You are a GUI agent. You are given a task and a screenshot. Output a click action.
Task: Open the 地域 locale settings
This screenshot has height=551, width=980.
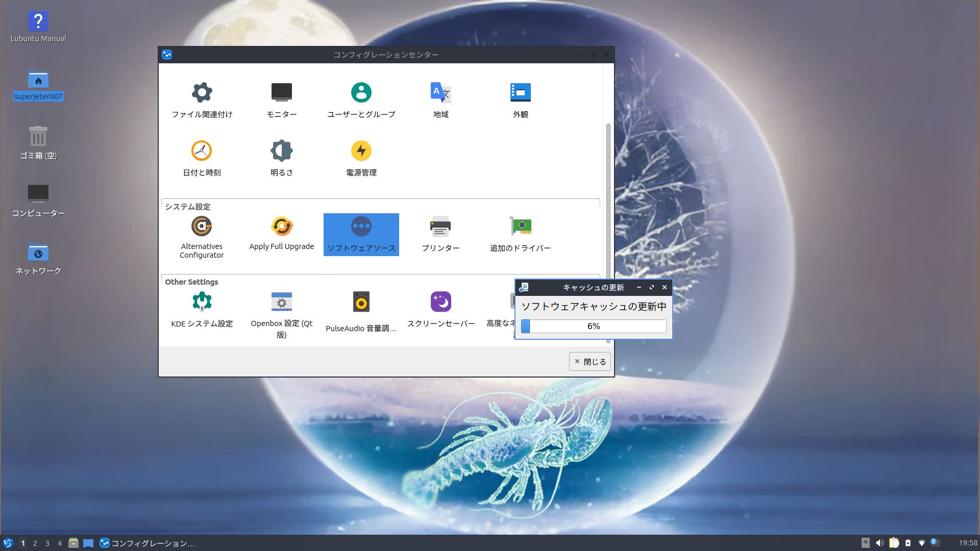click(x=440, y=93)
